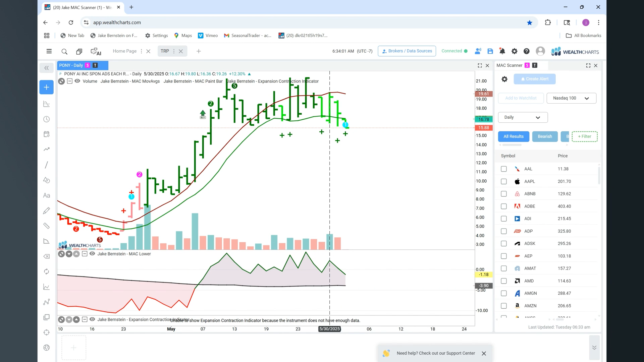Tick the AAPL checkbox
The image size is (644, 362).
[x=503, y=181]
